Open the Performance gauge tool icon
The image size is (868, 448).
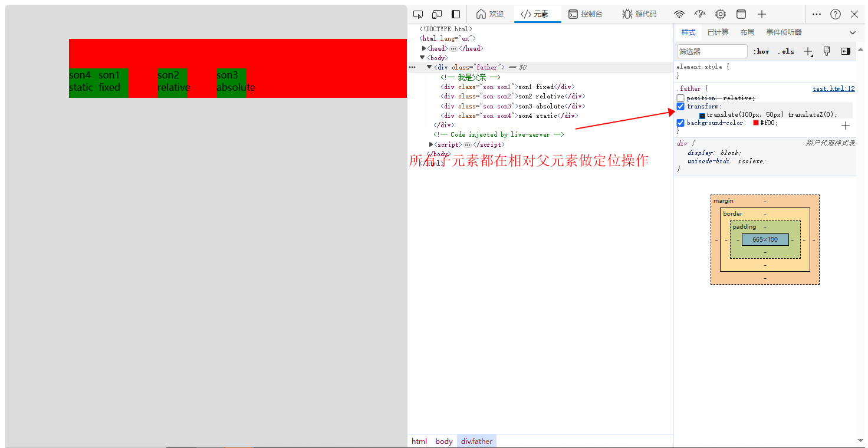pos(700,14)
